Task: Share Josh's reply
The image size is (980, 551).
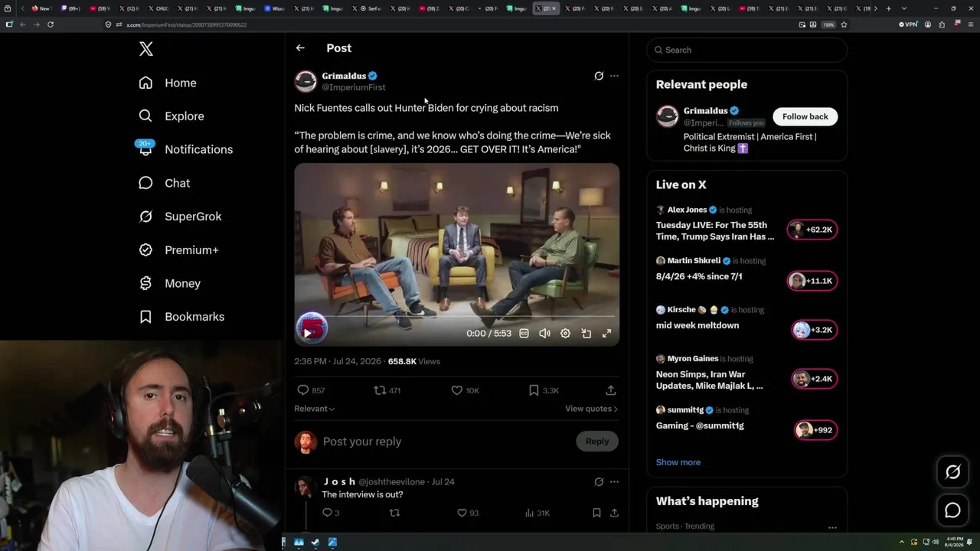Action: (x=614, y=513)
